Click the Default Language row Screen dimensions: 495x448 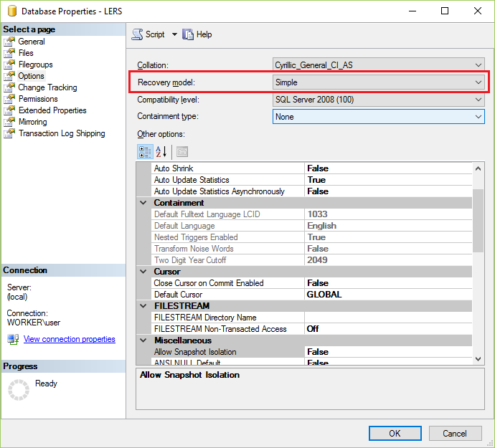pyautogui.click(x=311, y=226)
